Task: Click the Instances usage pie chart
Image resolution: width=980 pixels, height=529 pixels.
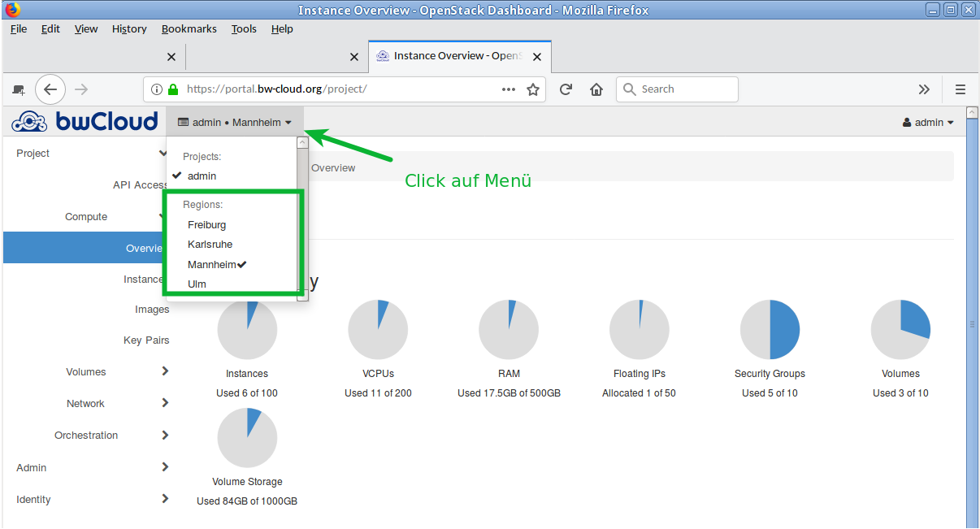Action: tap(247, 329)
